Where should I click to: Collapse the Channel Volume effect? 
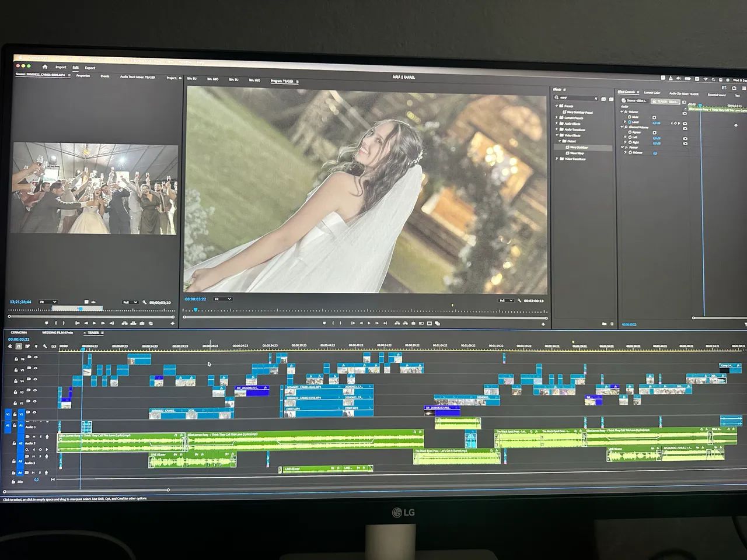[x=622, y=127]
